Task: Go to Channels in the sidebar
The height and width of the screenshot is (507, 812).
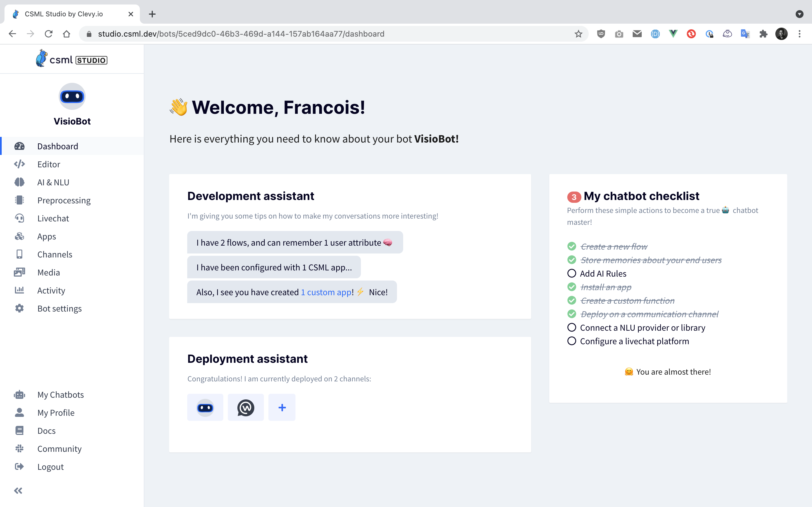Action: (55, 255)
